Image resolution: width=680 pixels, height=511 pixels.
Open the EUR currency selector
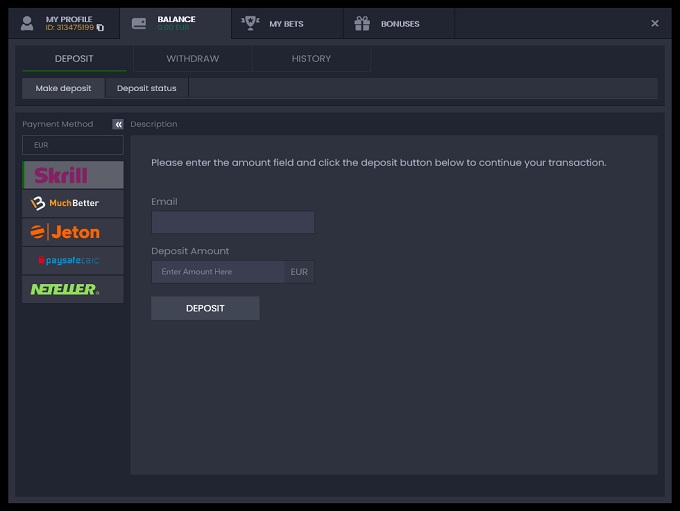(73, 145)
